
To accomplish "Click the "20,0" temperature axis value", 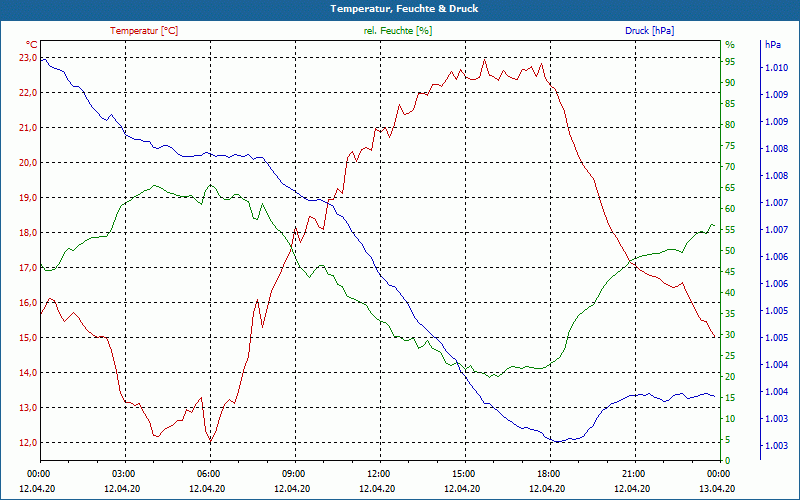I will [x=28, y=163].
